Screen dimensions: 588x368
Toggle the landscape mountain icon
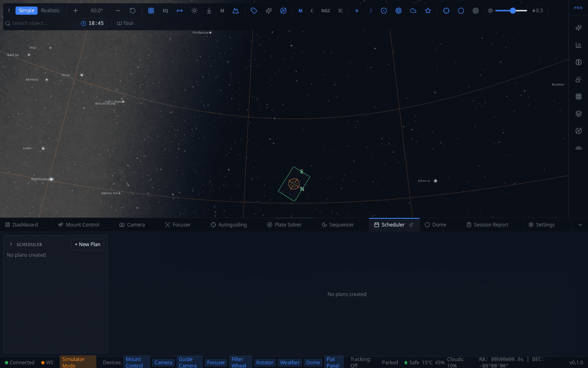click(236, 11)
